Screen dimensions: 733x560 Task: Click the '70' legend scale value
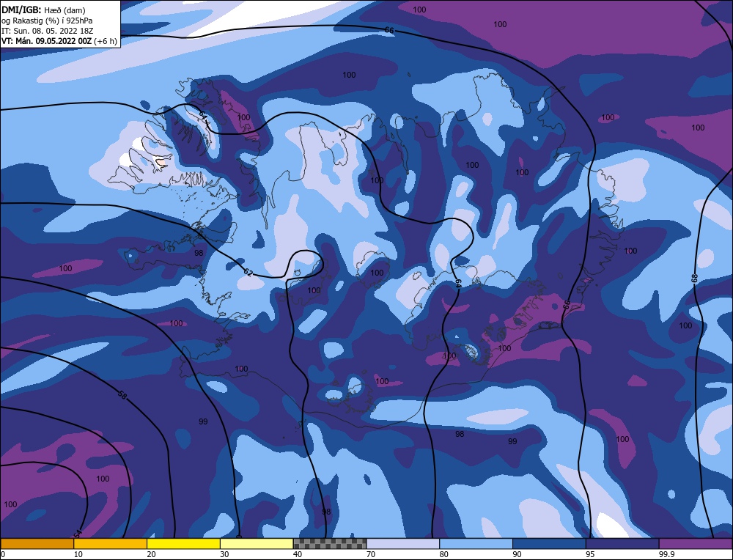371,554
